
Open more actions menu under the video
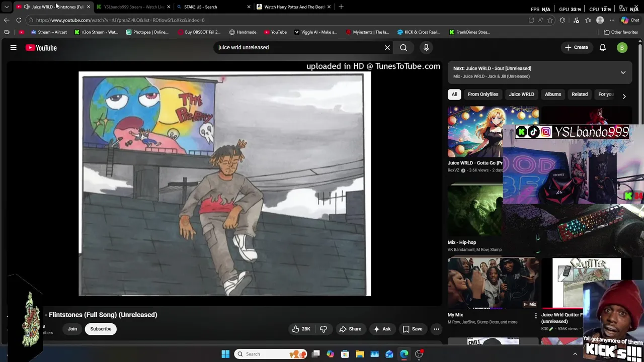[x=436, y=329]
